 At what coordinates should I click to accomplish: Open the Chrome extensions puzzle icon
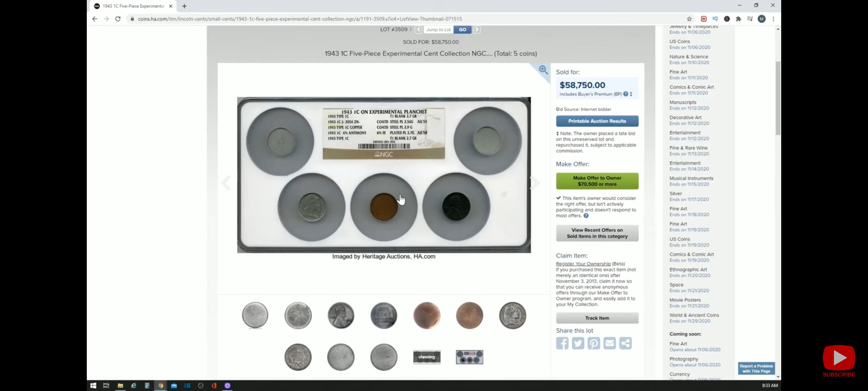point(739,19)
